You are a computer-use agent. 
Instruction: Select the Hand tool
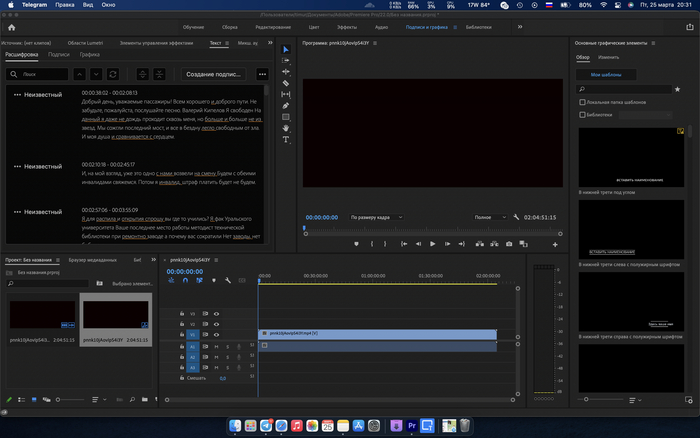(286, 128)
